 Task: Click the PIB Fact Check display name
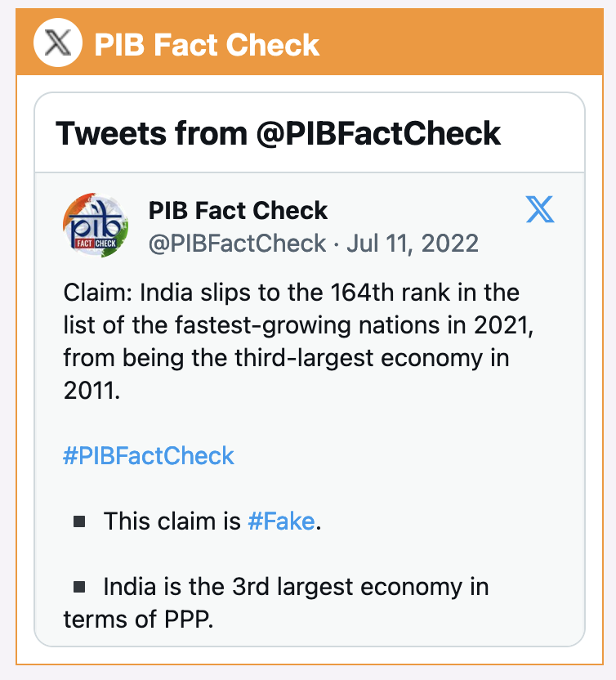click(x=236, y=210)
